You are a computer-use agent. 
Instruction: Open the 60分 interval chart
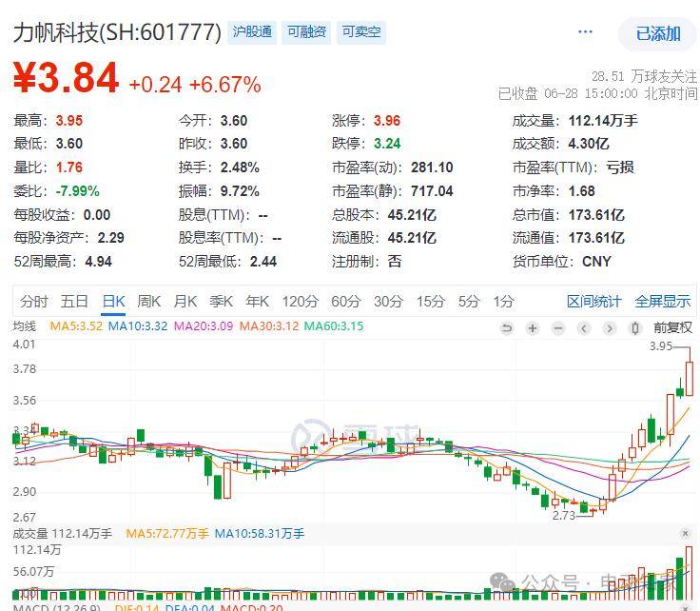(345, 302)
